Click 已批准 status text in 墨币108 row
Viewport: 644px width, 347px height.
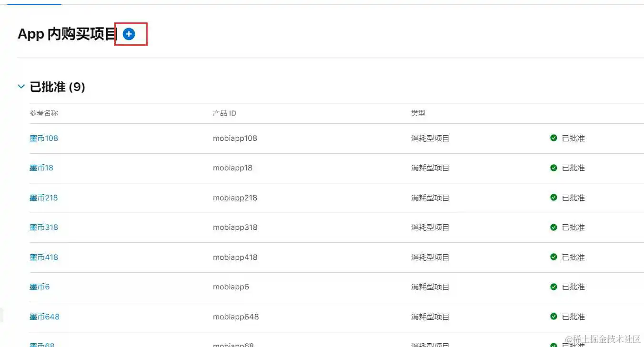coord(574,138)
